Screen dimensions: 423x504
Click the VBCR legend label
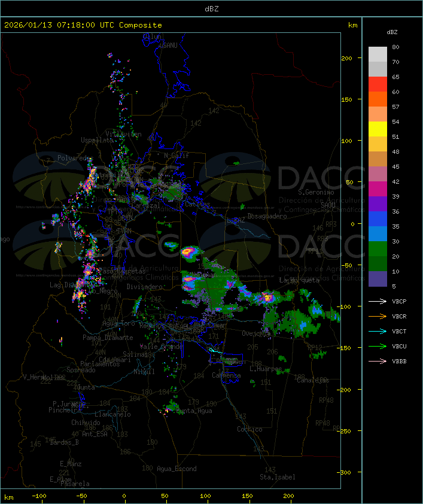point(399,316)
